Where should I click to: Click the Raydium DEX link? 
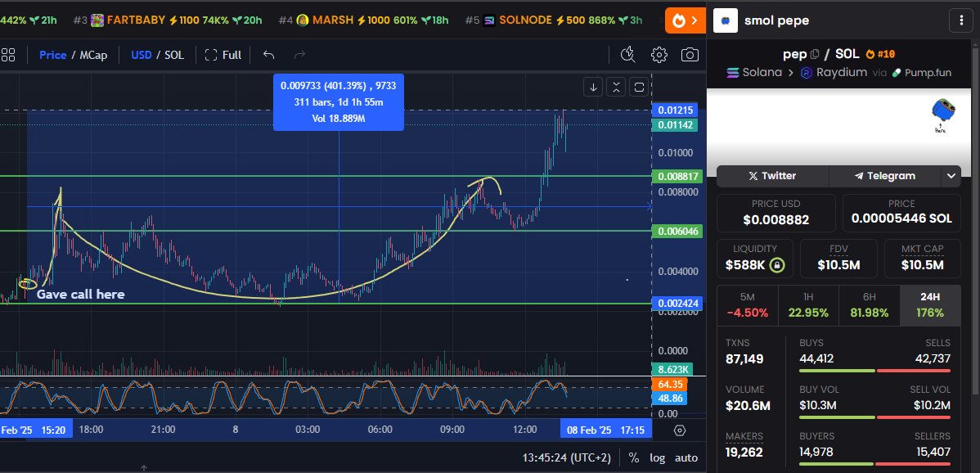(834, 73)
